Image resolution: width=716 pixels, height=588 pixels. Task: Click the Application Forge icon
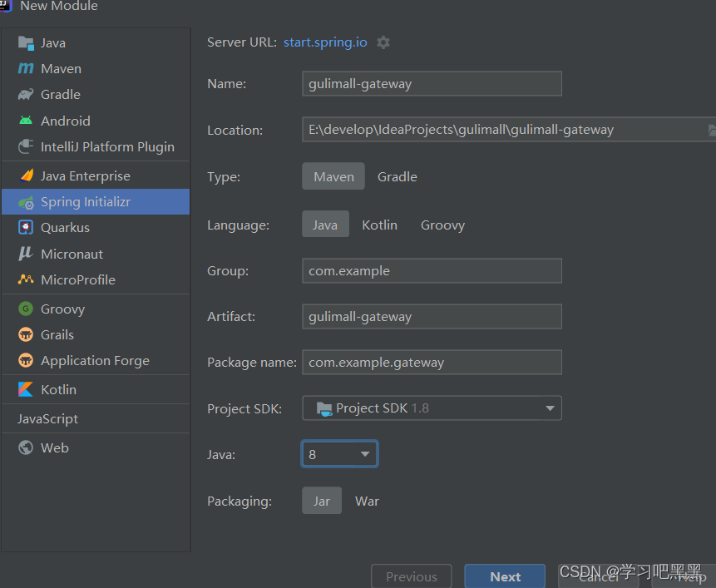coord(26,361)
